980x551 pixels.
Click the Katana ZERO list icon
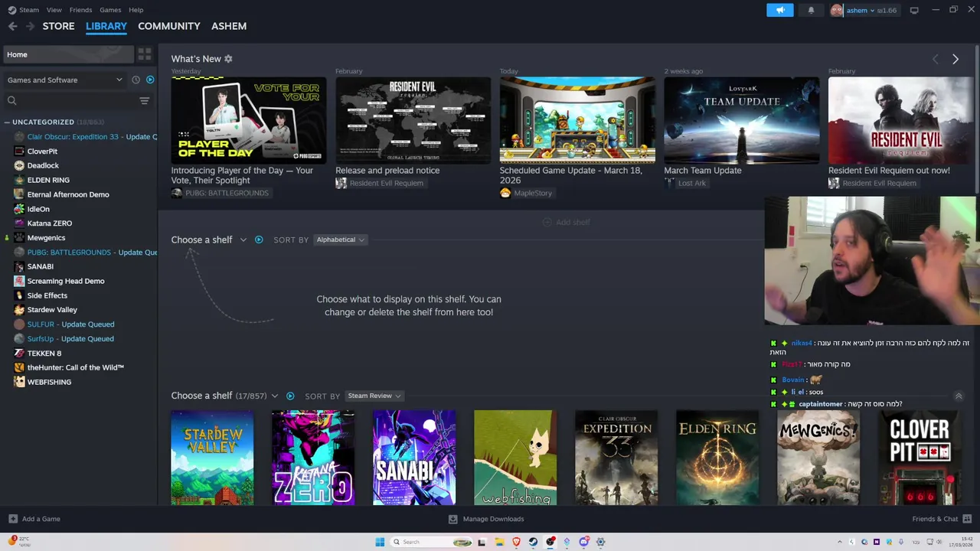(x=19, y=223)
